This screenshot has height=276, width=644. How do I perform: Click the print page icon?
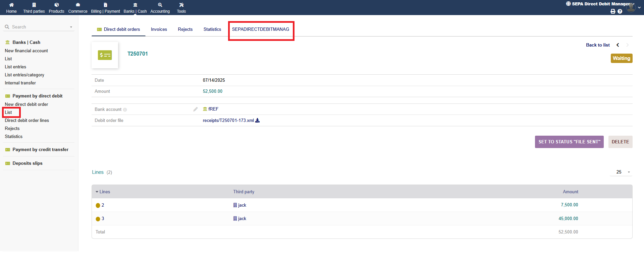click(613, 11)
